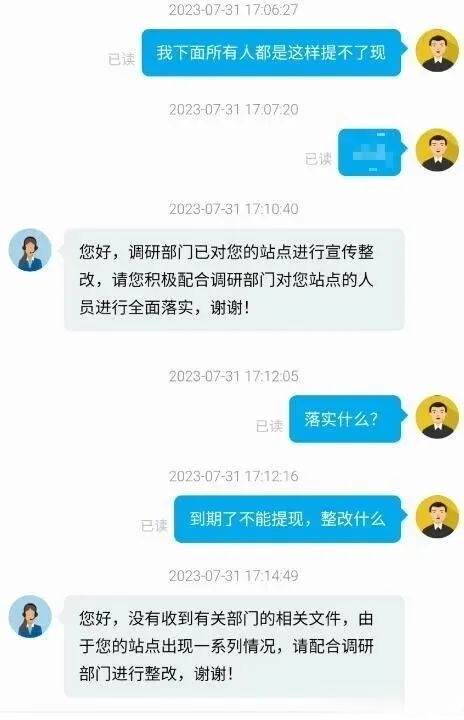Click the timestamp 2023-07-31 17:12:05

(x=234, y=377)
